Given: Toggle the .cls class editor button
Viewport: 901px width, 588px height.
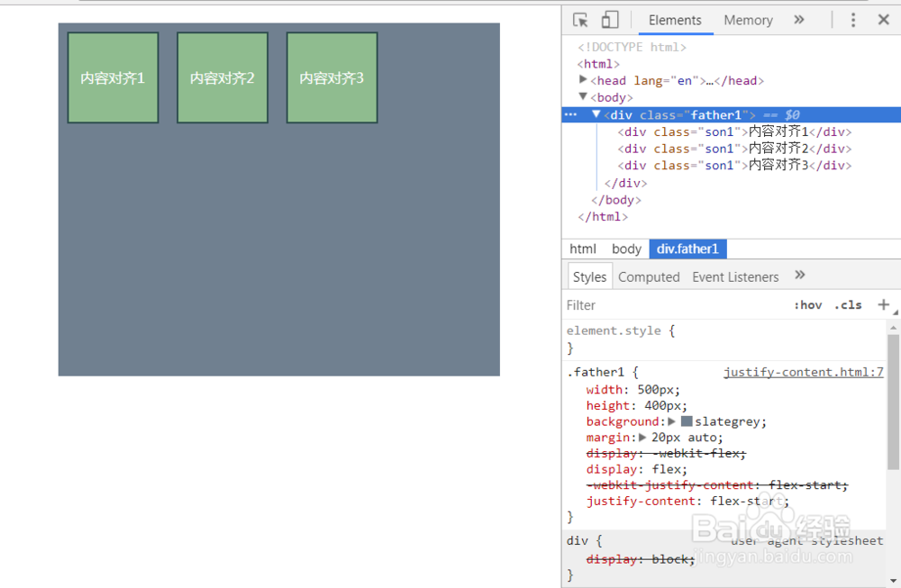Looking at the screenshot, I should coord(848,305).
